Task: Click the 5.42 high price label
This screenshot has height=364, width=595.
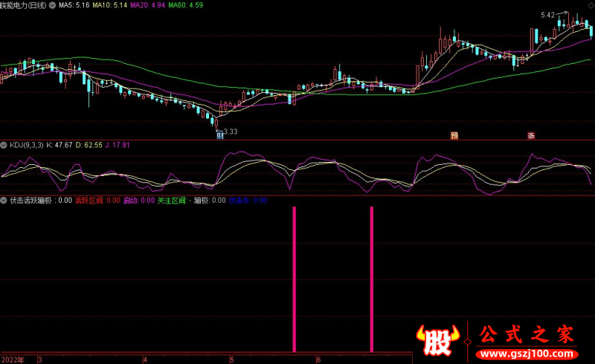Action: pyautogui.click(x=547, y=15)
